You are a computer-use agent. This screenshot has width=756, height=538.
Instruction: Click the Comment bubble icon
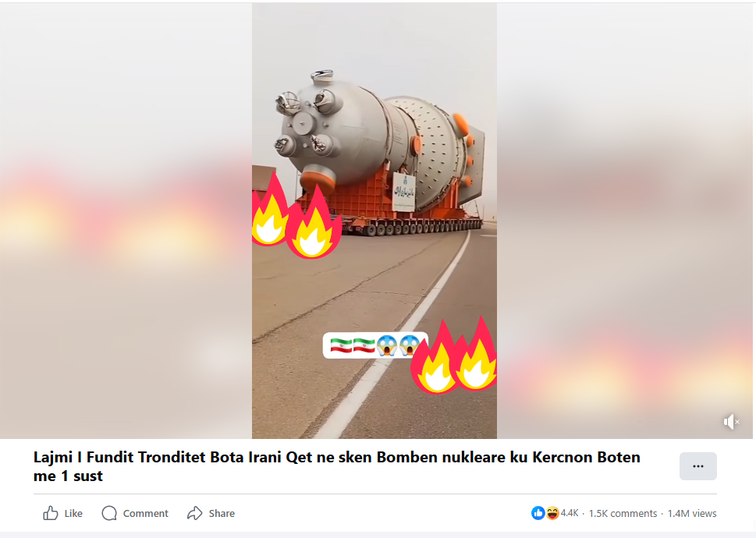(x=109, y=513)
